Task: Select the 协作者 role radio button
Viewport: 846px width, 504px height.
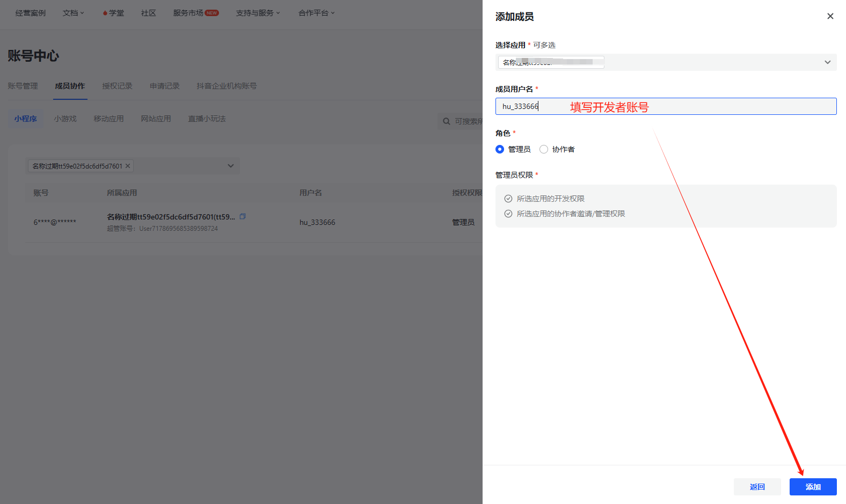Action: pos(544,149)
